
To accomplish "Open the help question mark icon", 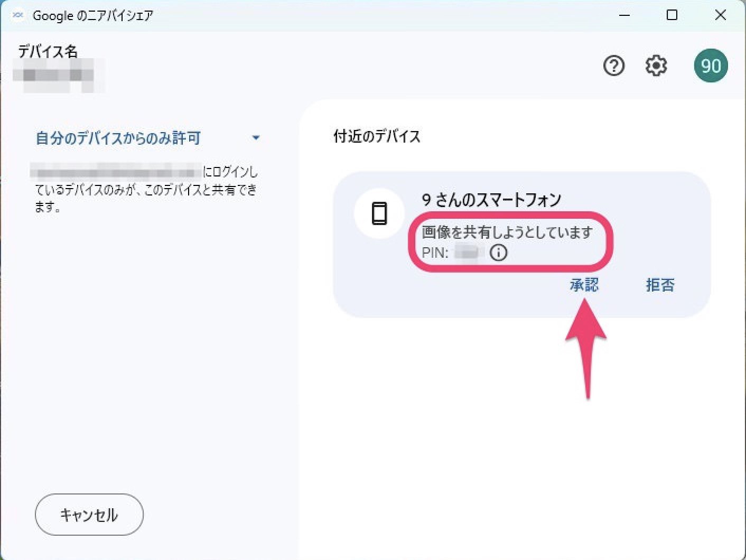I will click(x=613, y=66).
